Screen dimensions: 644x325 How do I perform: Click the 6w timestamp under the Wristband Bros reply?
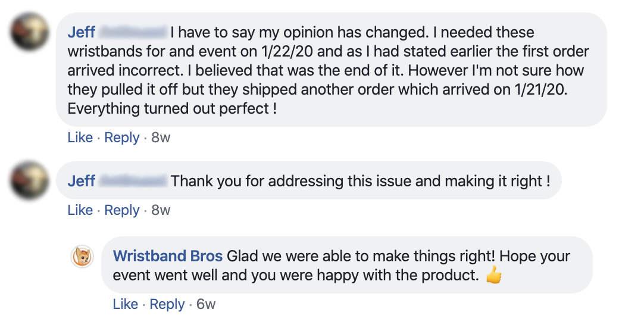(x=206, y=304)
